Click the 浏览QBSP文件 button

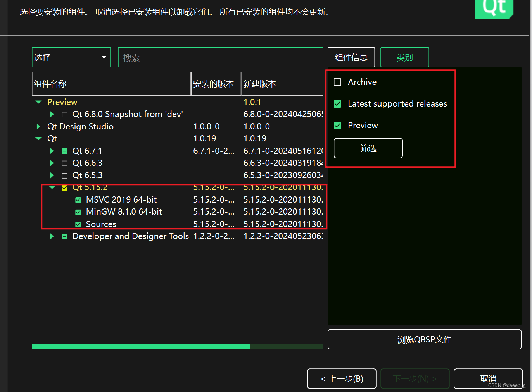[425, 339]
